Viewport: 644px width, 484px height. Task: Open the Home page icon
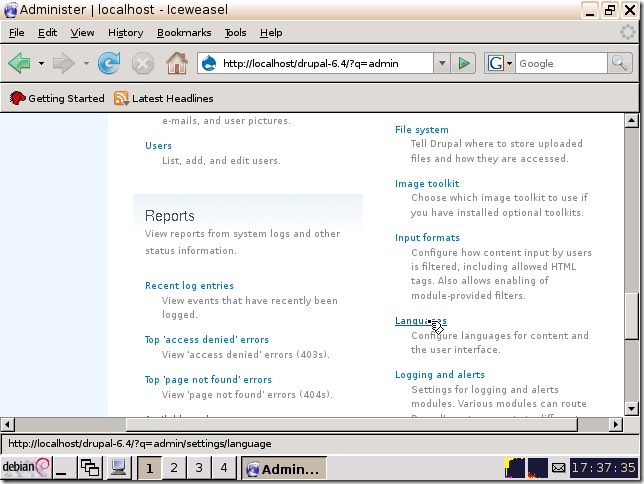tap(177, 63)
